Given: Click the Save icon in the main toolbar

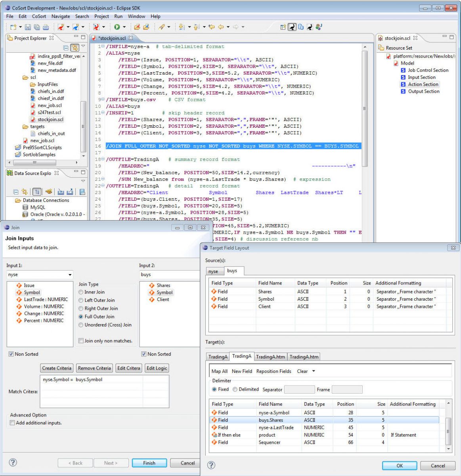Looking at the screenshot, I should click(x=28, y=27).
